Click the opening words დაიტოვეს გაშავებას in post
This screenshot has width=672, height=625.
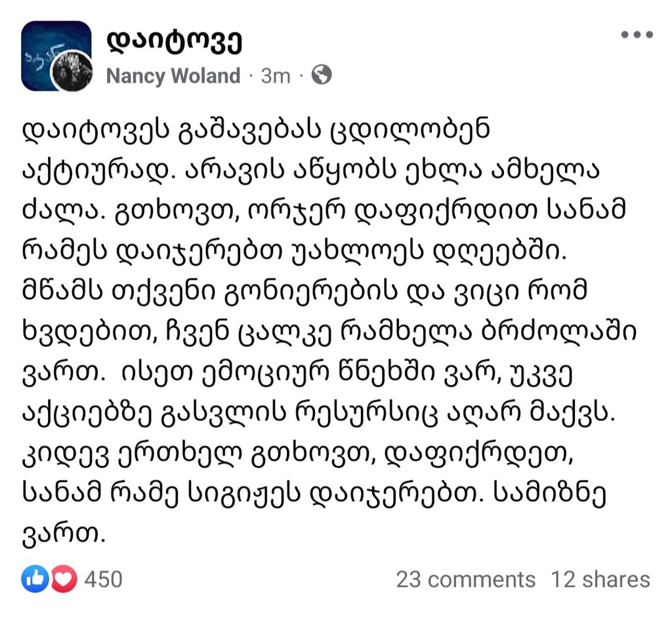(171, 131)
